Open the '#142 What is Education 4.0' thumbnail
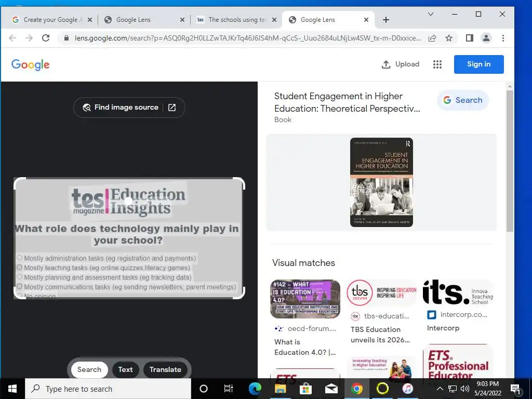Image resolution: width=532 pixels, height=399 pixels. (x=305, y=299)
